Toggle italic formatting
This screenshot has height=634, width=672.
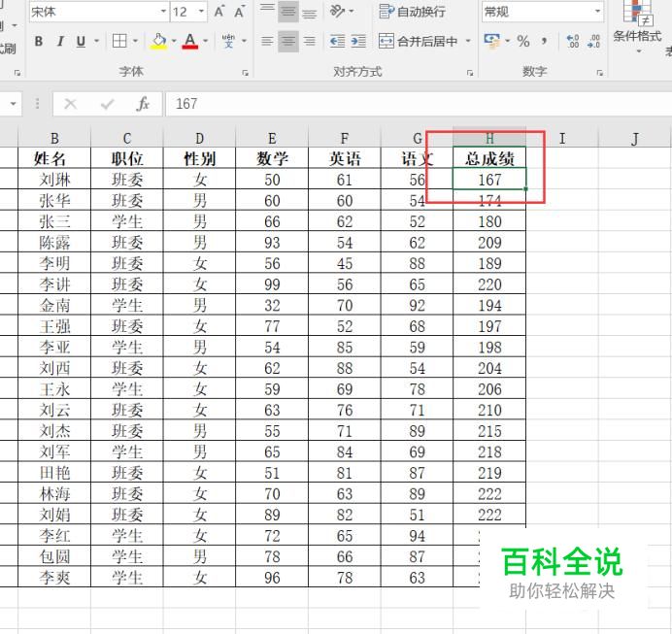pos(60,42)
